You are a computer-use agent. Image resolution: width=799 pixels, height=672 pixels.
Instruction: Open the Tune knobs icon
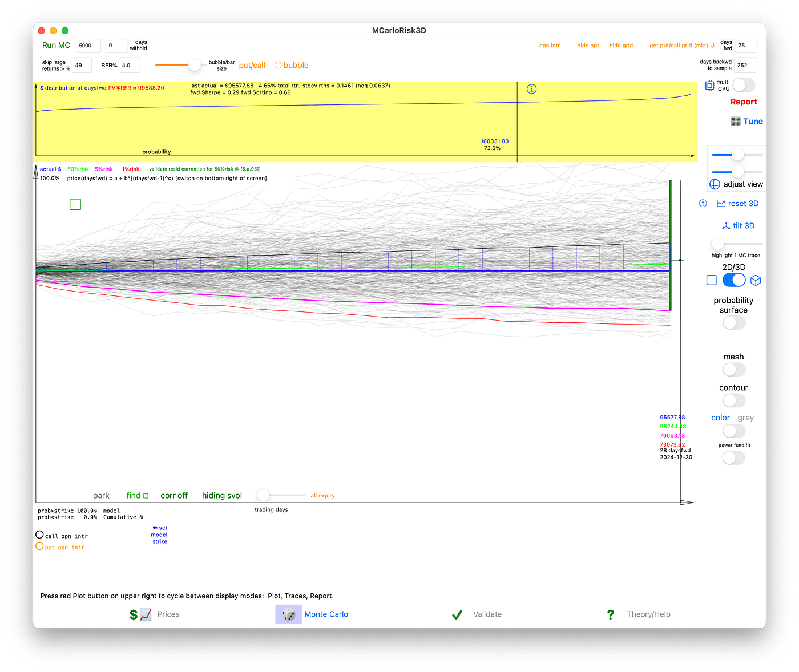coord(736,122)
